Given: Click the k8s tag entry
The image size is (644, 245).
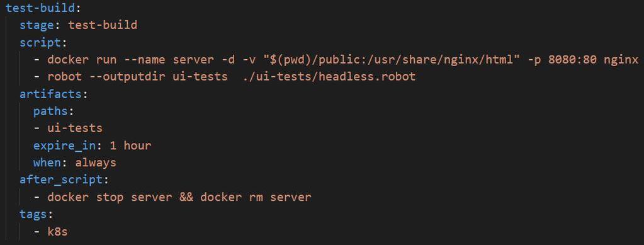Looking at the screenshot, I should point(57,232).
